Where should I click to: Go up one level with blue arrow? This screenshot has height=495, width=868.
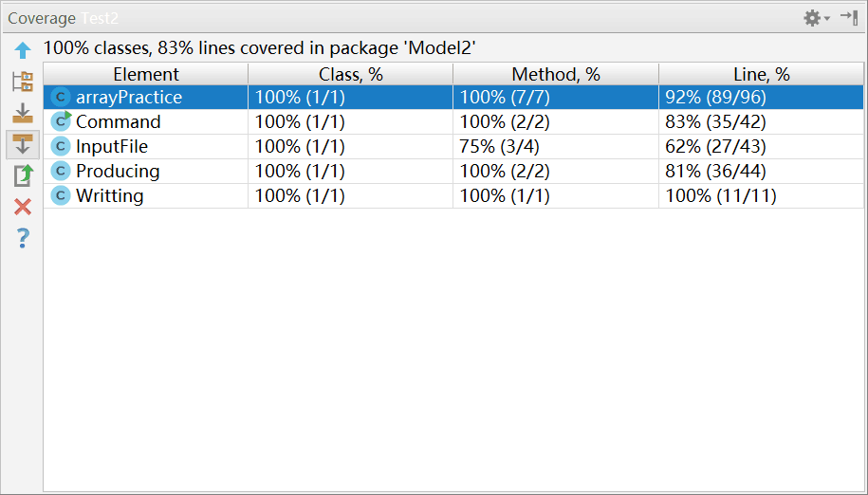[23, 50]
